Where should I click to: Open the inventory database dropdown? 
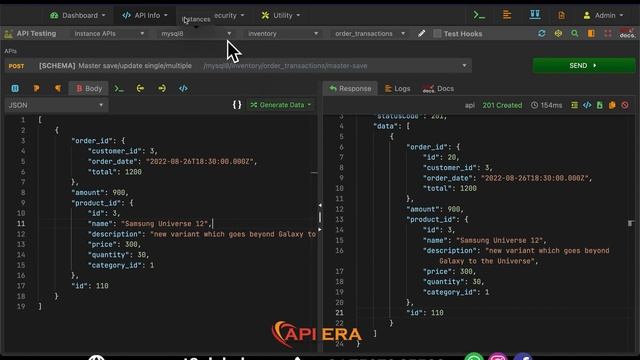pyautogui.click(x=282, y=33)
